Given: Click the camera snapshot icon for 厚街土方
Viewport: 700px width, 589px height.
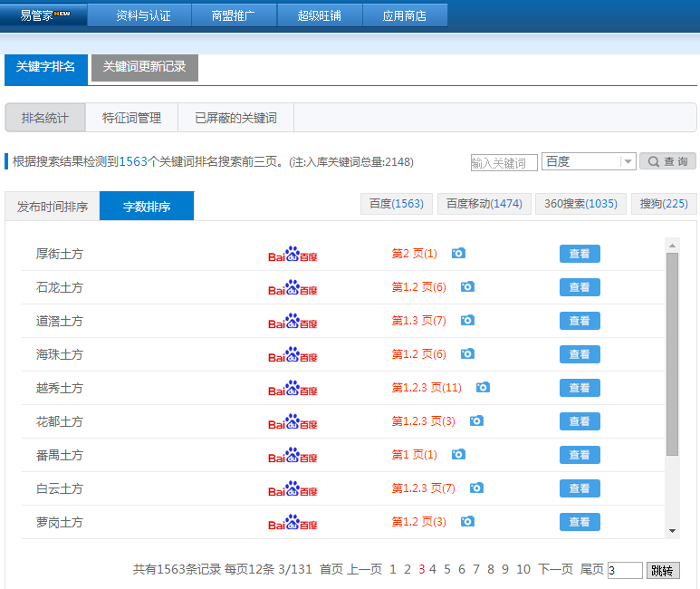Looking at the screenshot, I should pos(458,254).
